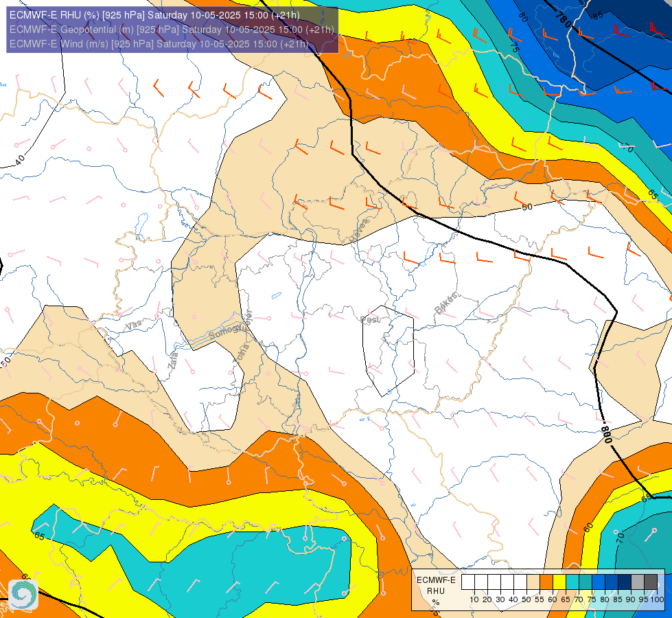Viewport: 672px width, 618px height.
Task: Click the legend value 20
Action: [487, 600]
